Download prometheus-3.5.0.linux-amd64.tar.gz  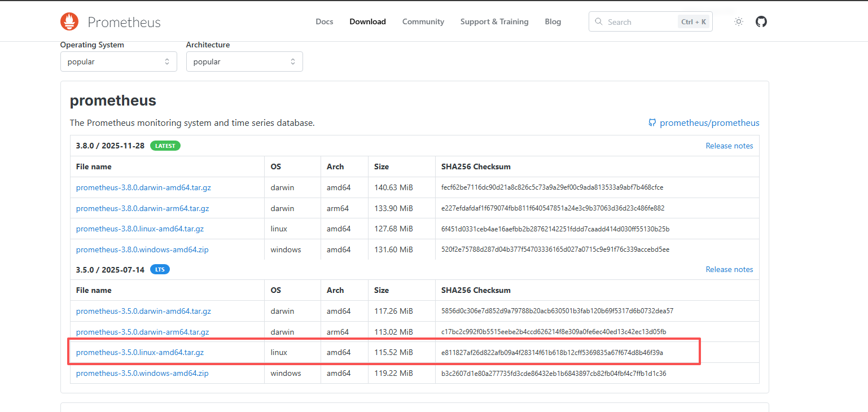140,352
